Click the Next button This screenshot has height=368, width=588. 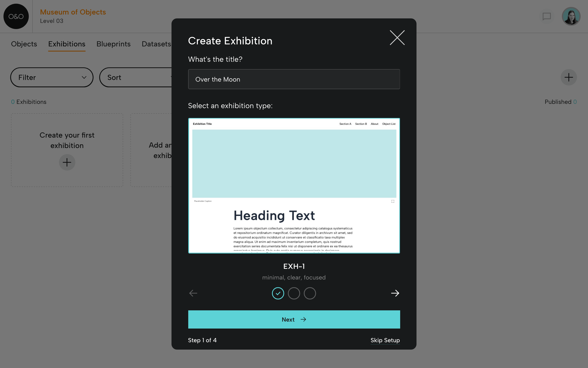tap(294, 319)
